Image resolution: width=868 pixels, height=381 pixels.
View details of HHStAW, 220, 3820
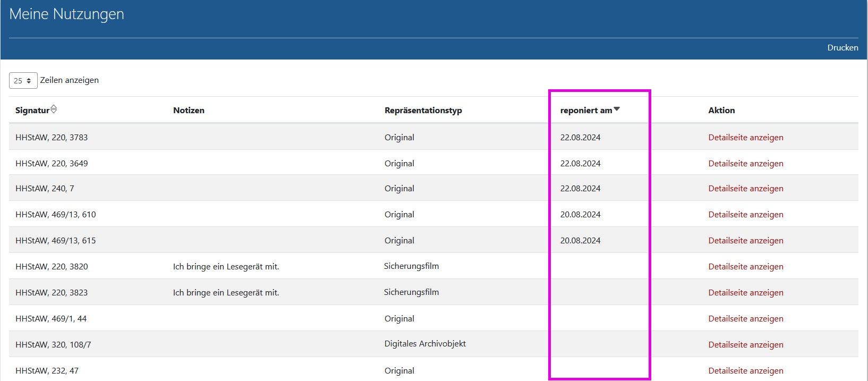click(x=746, y=267)
